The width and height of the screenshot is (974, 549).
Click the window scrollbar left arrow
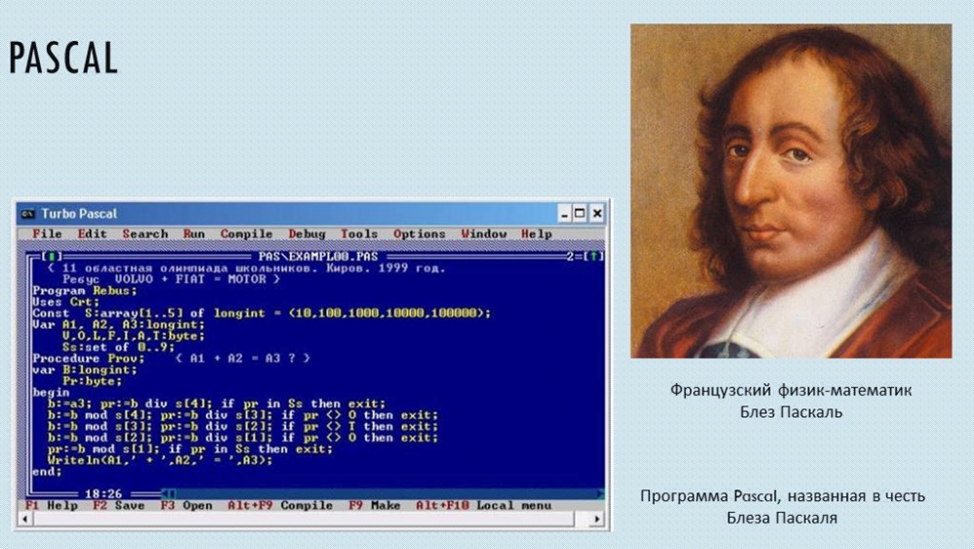[25, 519]
